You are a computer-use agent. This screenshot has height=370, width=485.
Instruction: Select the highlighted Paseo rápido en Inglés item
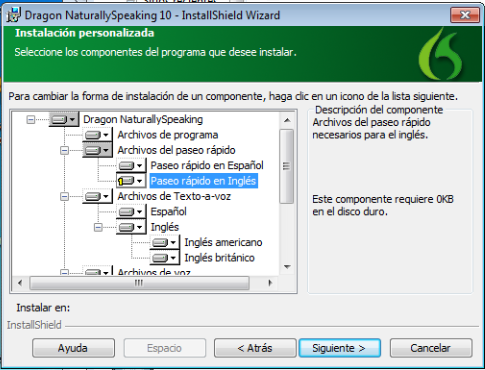tap(203, 181)
